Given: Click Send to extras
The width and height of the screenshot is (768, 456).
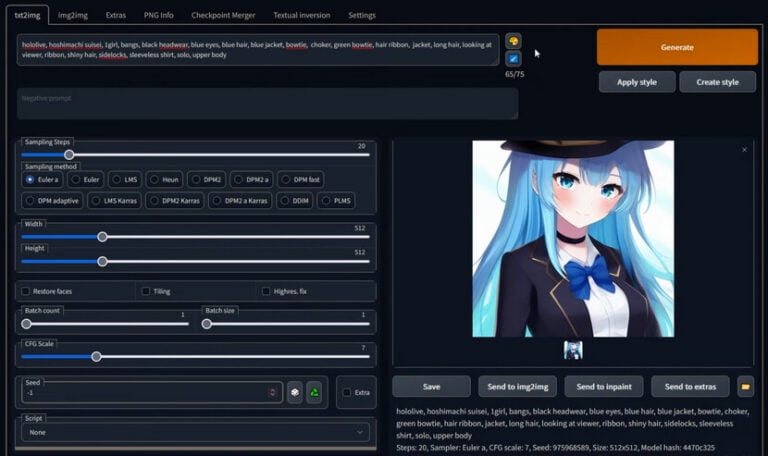Looking at the screenshot, I should coord(691,386).
